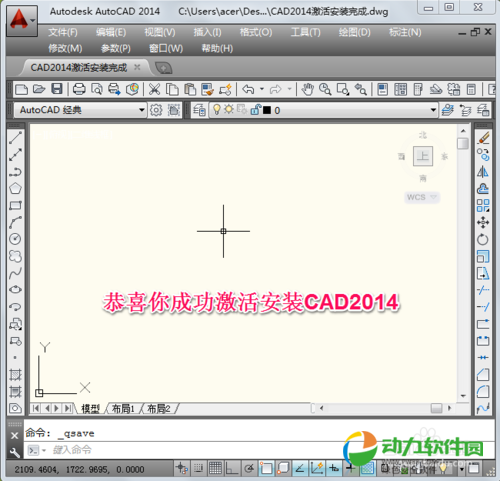The image size is (500, 481).
Task: Select the Circle drawing tool
Action: click(15, 239)
